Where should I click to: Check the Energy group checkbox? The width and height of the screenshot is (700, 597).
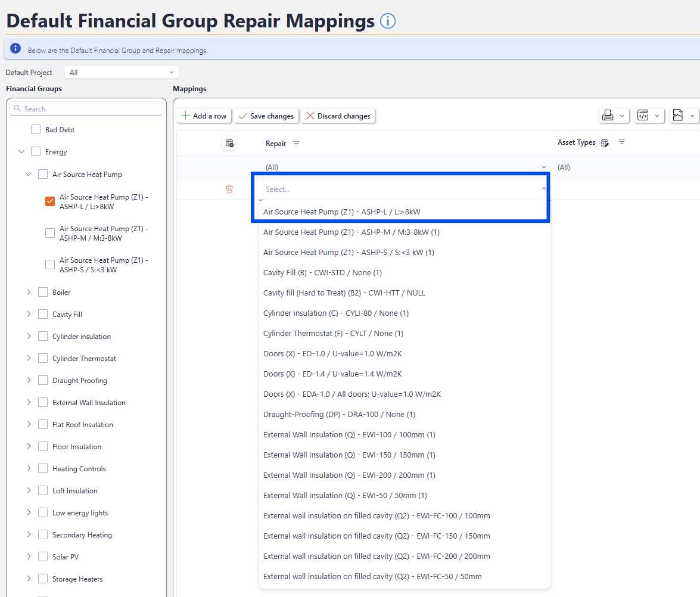tap(36, 152)
